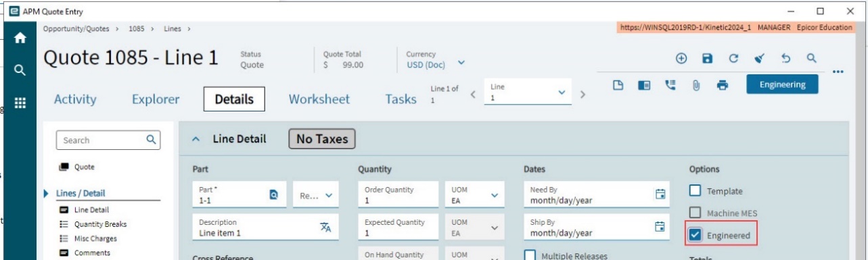Go to Opportunity/Quotes breadcrumb

click(76, 29)
